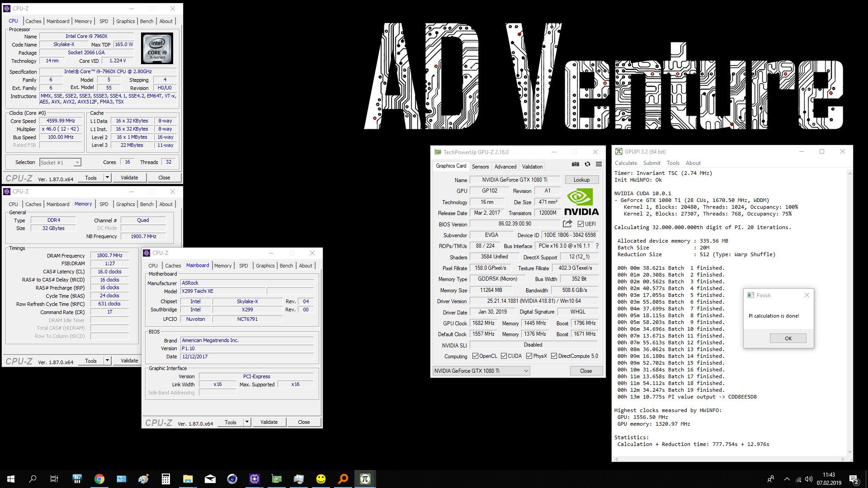The width and height of the screenshot is (868, 488).
Task: Click GPU-Z Name field GTX 1080 Ti
Action: 514,180
